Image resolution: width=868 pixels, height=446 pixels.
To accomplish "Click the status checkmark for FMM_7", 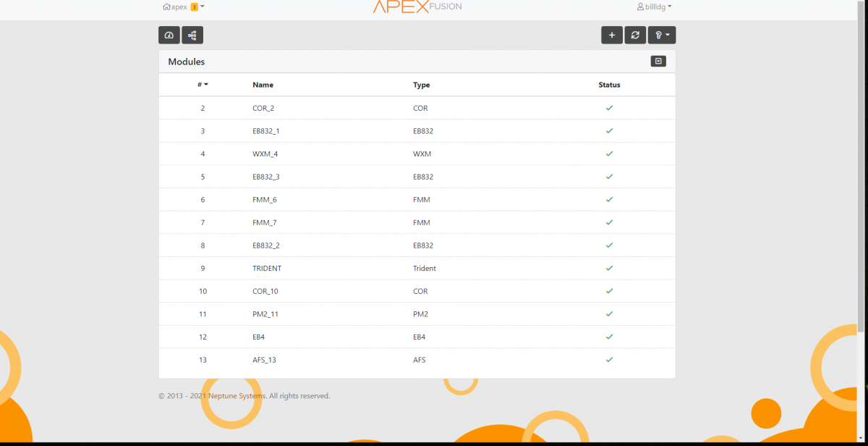I will coord(609,222).
